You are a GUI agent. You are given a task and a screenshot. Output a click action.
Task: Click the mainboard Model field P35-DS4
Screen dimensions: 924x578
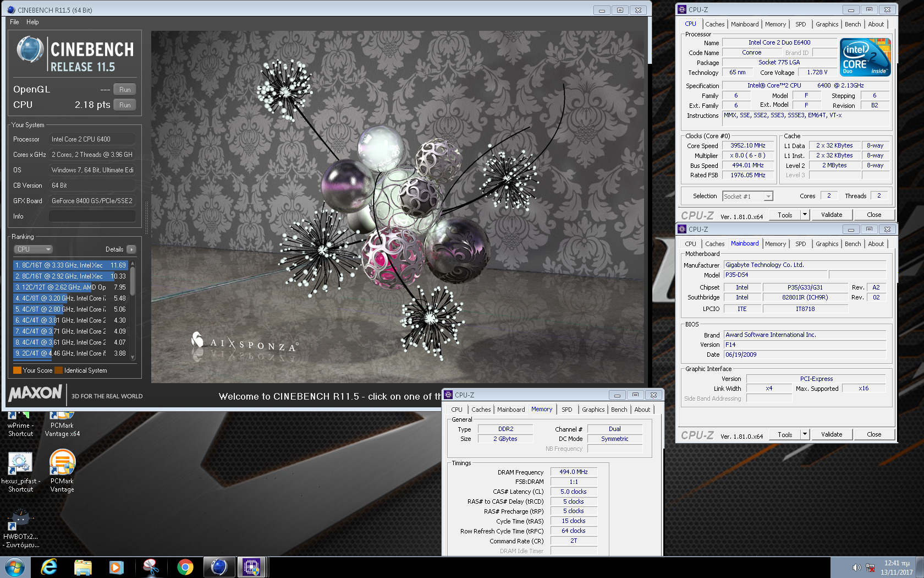pos(775,275)
